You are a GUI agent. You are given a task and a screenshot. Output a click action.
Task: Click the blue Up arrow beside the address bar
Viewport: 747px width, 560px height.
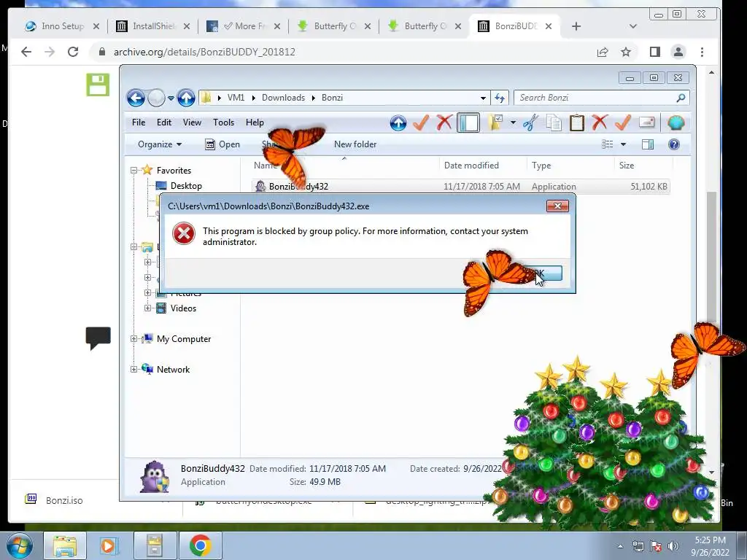point(186,98)
